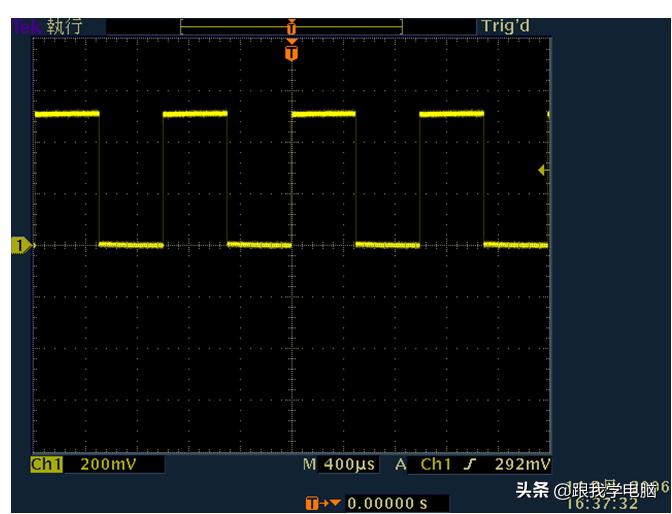Click the Trig'd trigger status text
Screen dimensions: 672x514
(x=505, y=26)
